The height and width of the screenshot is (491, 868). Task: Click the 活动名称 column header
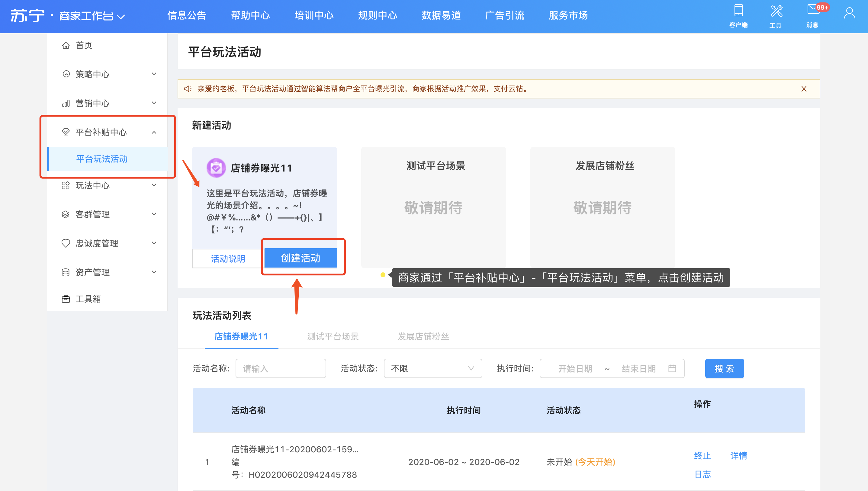[249, 410]
